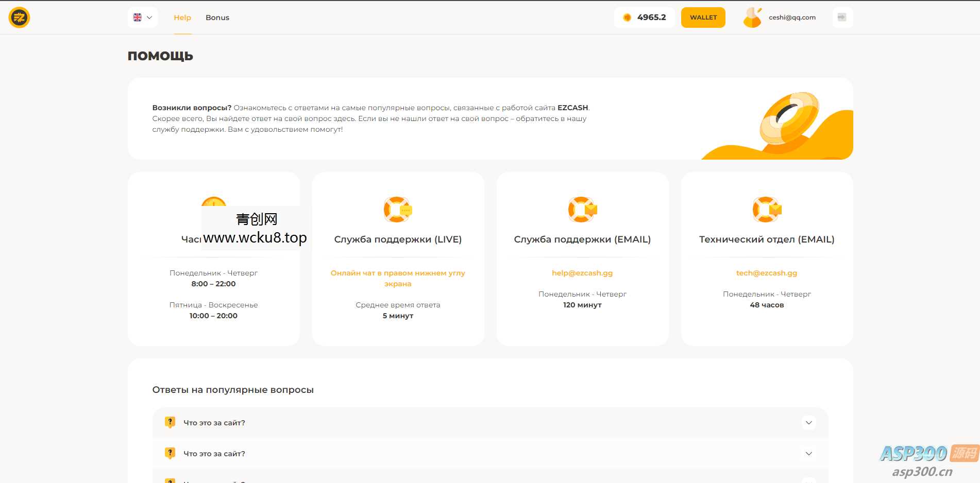
Task: Switch to the Bonus tab
Action: coord(217,18)
